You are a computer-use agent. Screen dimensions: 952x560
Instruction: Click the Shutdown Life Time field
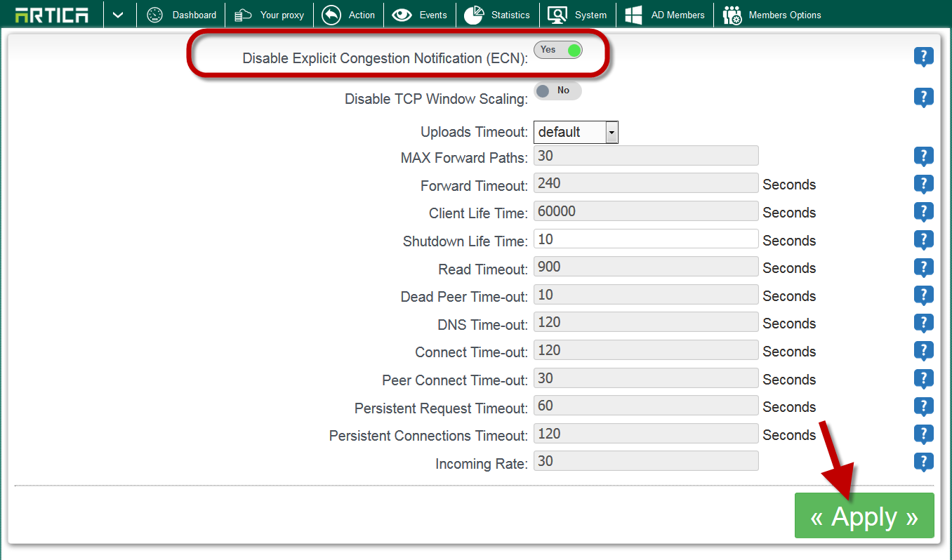[x=646, y=239]
